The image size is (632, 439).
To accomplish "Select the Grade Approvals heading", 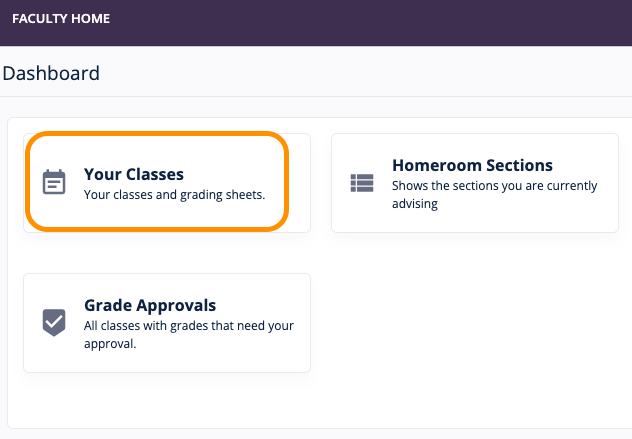I will click(150, 305).
